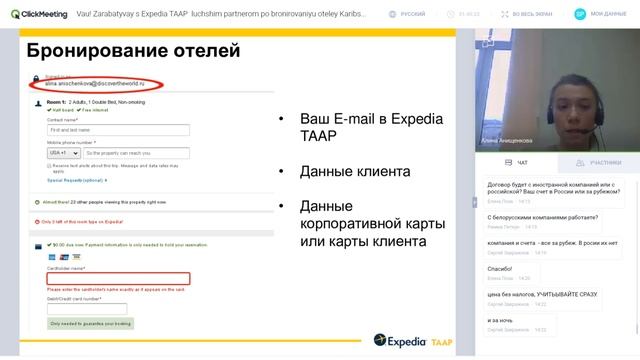Click the и за ночь chat message
This screenshot has height=360, width=640.
pyautogui.click(x=519, y=324)
